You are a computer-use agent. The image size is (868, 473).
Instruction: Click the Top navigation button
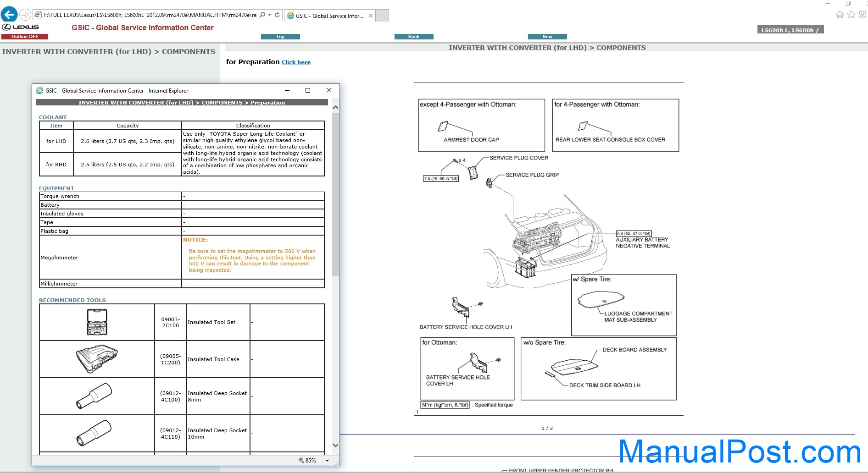[x=280, y=37]
